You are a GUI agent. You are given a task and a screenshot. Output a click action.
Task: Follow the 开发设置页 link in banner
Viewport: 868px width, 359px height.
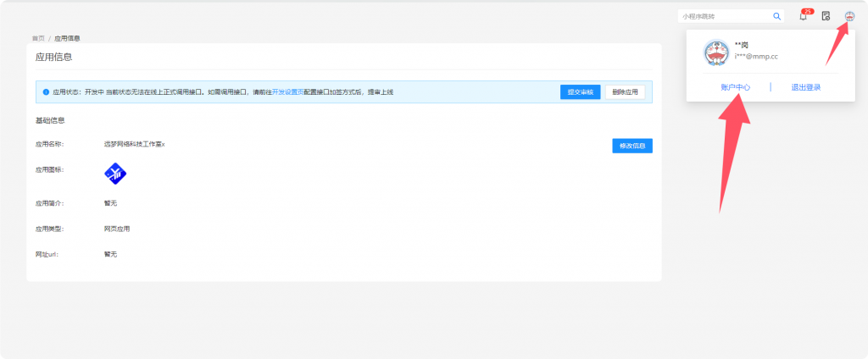pyautogui.click(x=288, y=91)
